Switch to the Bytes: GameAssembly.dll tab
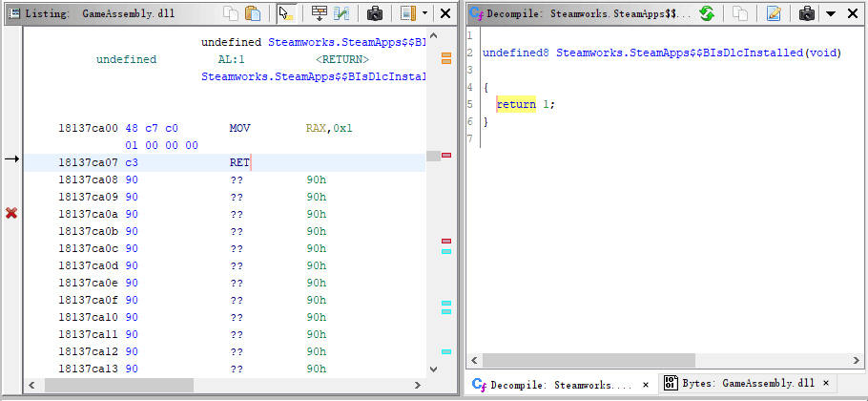This screenshot has width=868, height=401. 739,384
